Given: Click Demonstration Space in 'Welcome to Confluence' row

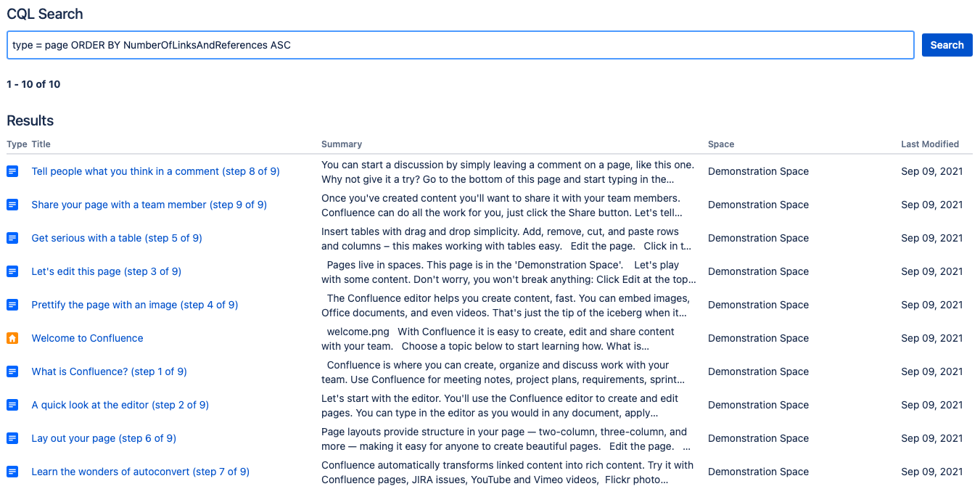Looking at the screenshot, I should pos(758,338).
